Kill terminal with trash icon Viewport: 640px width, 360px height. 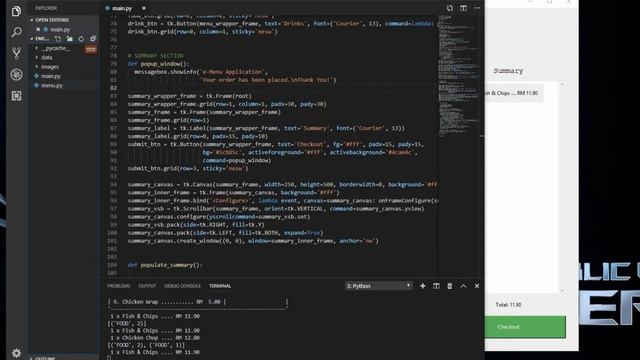point(450,286)
